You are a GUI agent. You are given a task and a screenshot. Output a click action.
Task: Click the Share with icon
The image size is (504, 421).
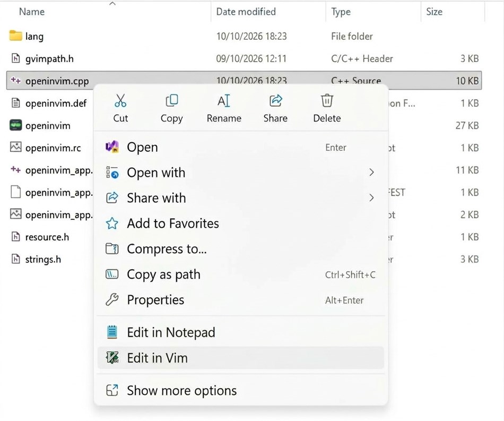click(x=112, y=197)
